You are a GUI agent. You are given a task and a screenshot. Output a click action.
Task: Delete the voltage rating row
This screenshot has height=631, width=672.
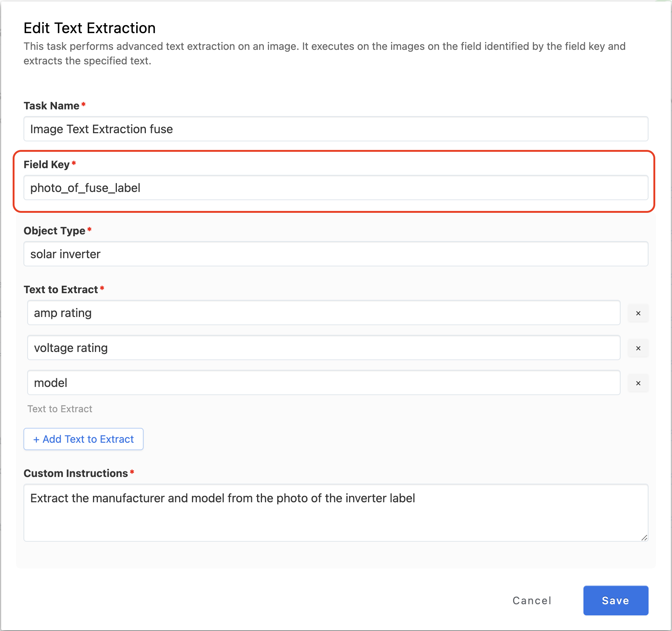pyautogui.click(x=638, y=348)
